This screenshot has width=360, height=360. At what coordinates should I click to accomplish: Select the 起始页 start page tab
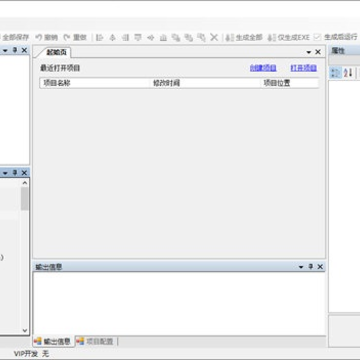pyautogui.click(x=56, y=52)
